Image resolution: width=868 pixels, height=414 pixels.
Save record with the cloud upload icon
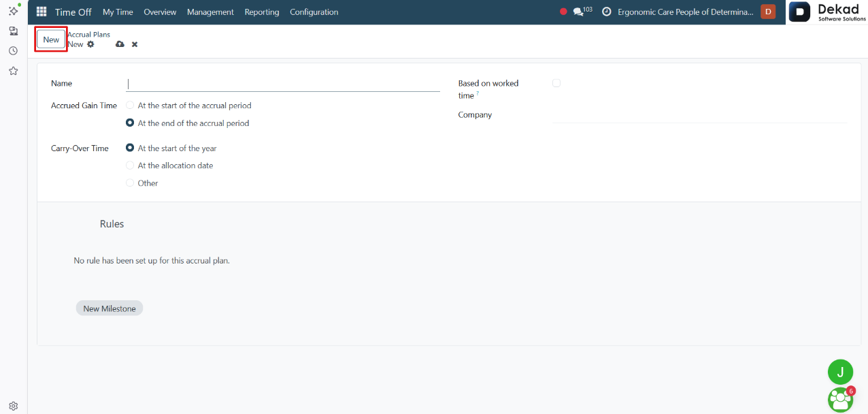120,44
